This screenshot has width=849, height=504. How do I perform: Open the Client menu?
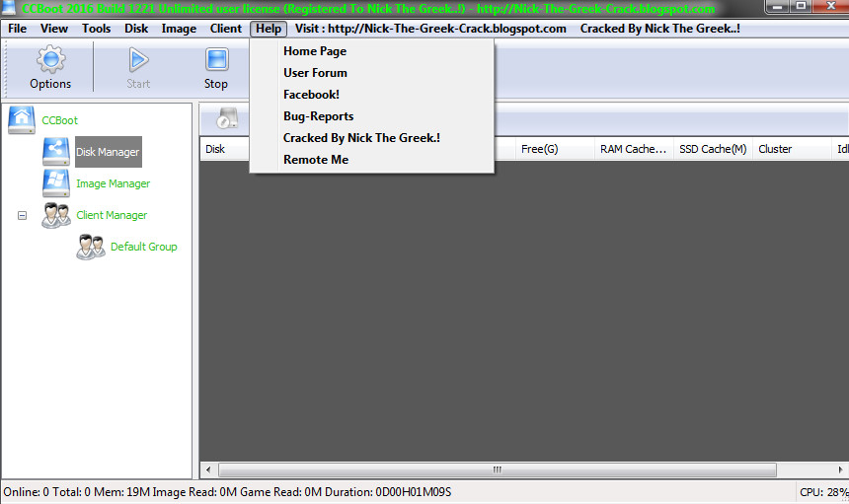(x=226, y=29)
